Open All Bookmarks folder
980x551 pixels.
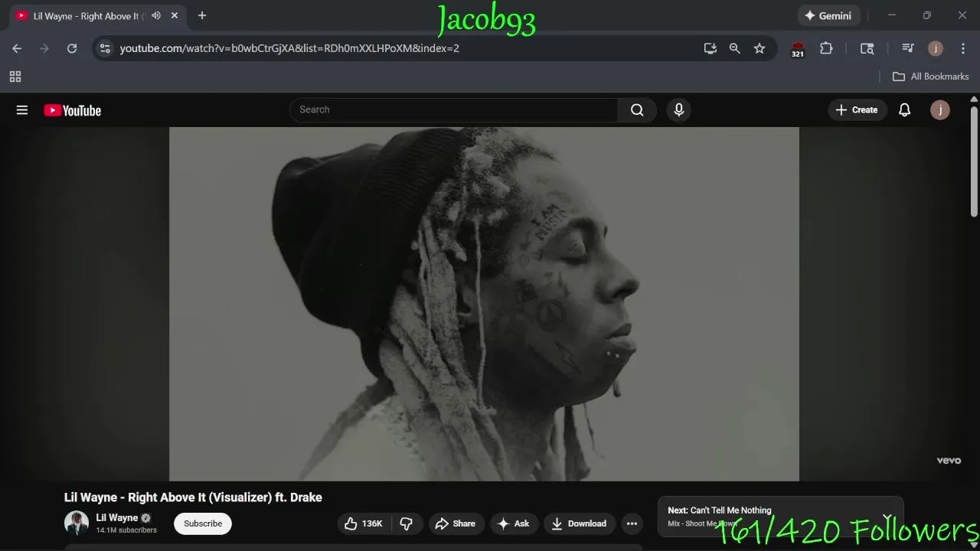pos(930,77)
